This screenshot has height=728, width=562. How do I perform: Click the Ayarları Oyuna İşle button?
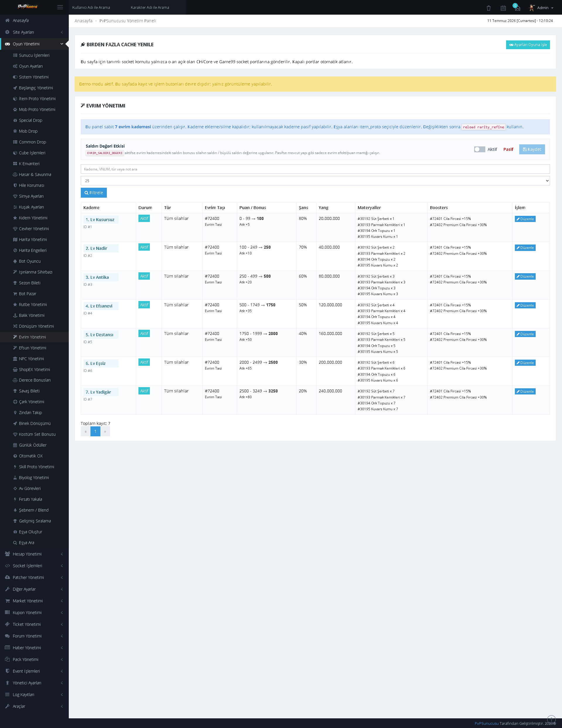point(528,45)
